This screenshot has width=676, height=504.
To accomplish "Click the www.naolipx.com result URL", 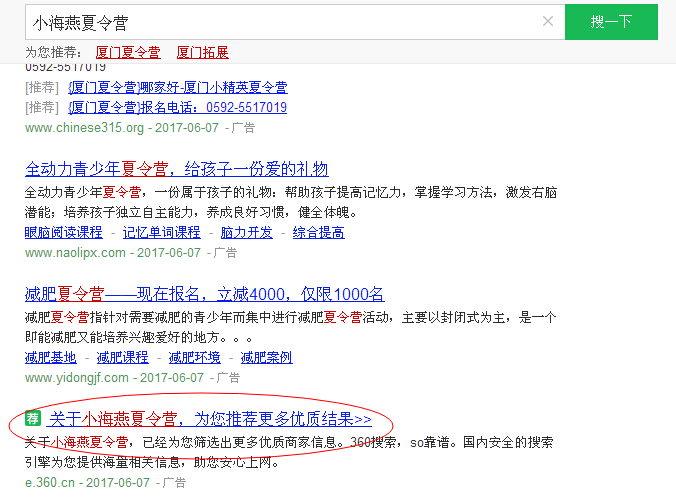I will [x=75, y=253].
